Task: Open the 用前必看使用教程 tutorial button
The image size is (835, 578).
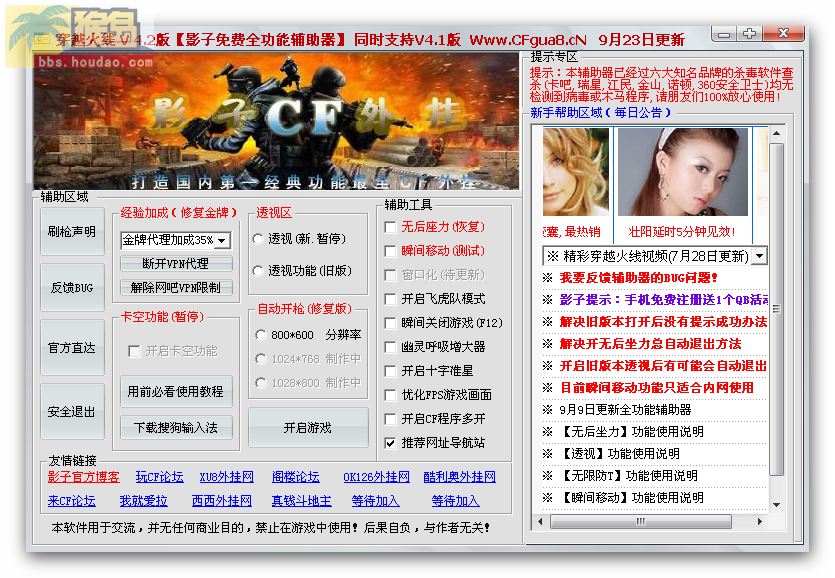Action: 176,392
